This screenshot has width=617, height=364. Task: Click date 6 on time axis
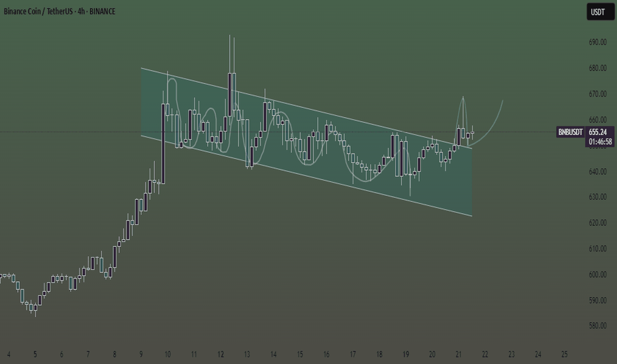[x=62, y=355]
